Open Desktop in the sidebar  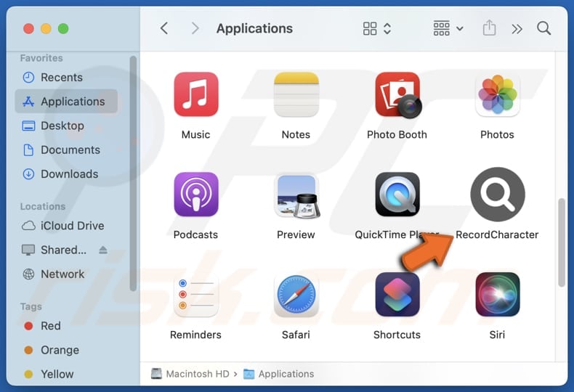coord(66,126)
